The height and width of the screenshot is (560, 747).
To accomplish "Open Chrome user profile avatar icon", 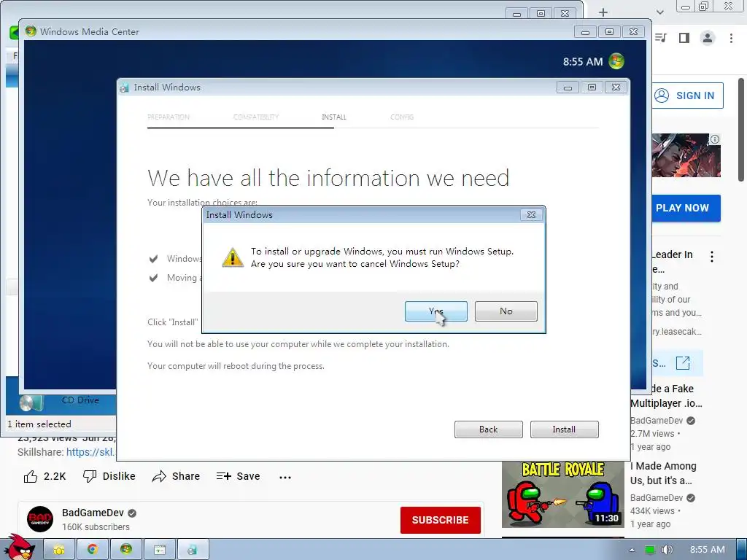I will pyautogui.click(x=708, y=38).
